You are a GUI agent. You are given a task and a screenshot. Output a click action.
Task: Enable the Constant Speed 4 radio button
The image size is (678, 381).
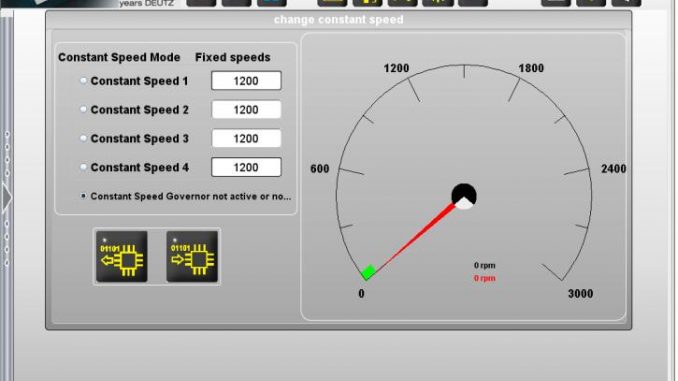coord(83,167)
